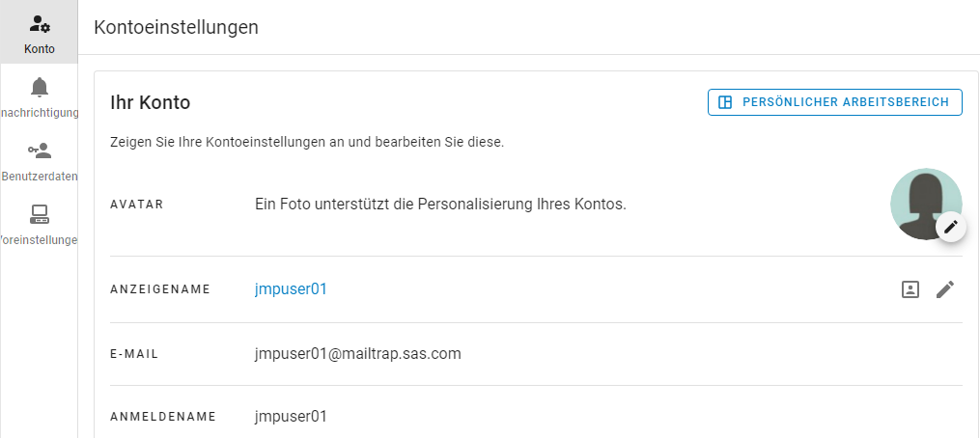Open the profile card icon beside Anzeigename

click(x=910, y=288)
